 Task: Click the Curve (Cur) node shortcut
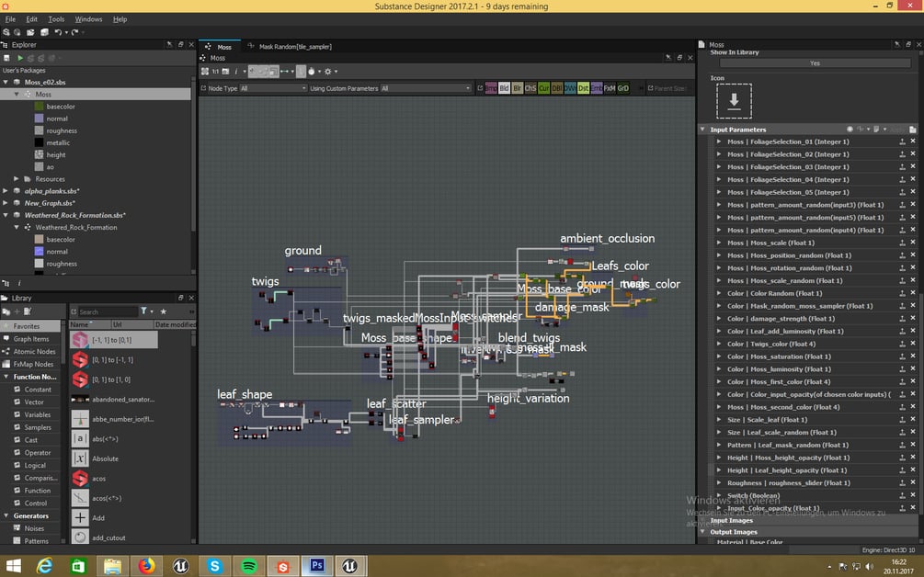(543, 88)
